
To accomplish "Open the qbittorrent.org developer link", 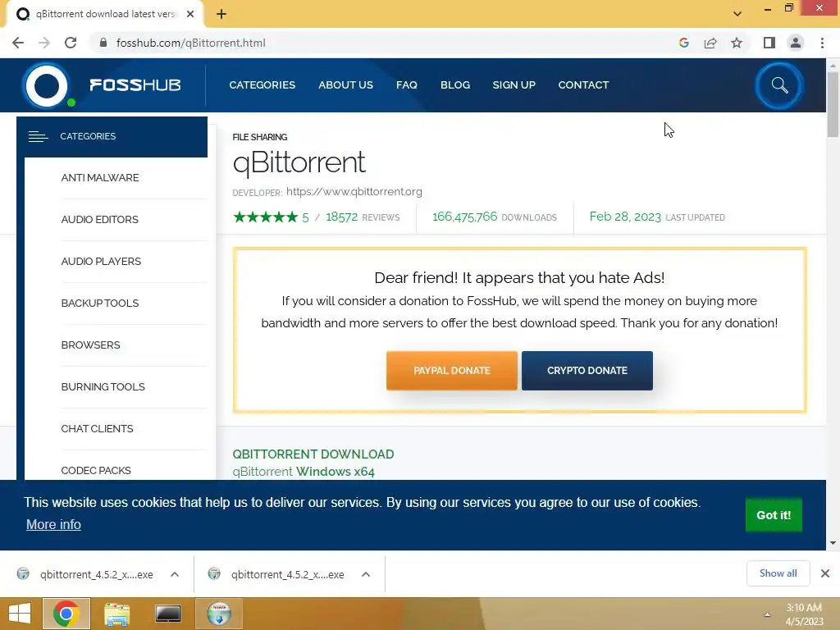I will tap(354, 191).
